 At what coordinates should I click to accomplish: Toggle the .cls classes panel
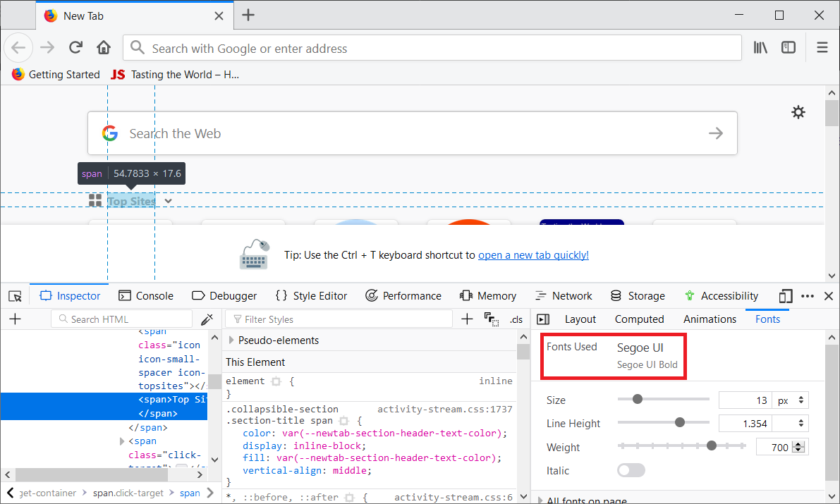[x=516, y=319]
